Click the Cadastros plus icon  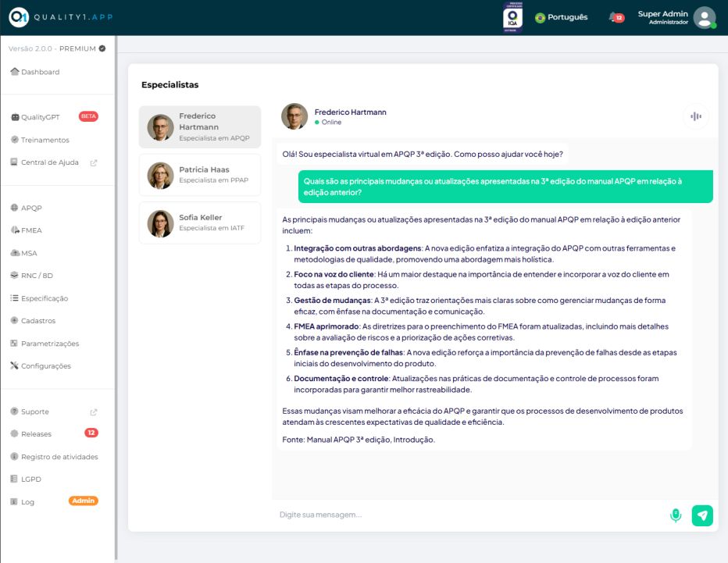point(14,320)
